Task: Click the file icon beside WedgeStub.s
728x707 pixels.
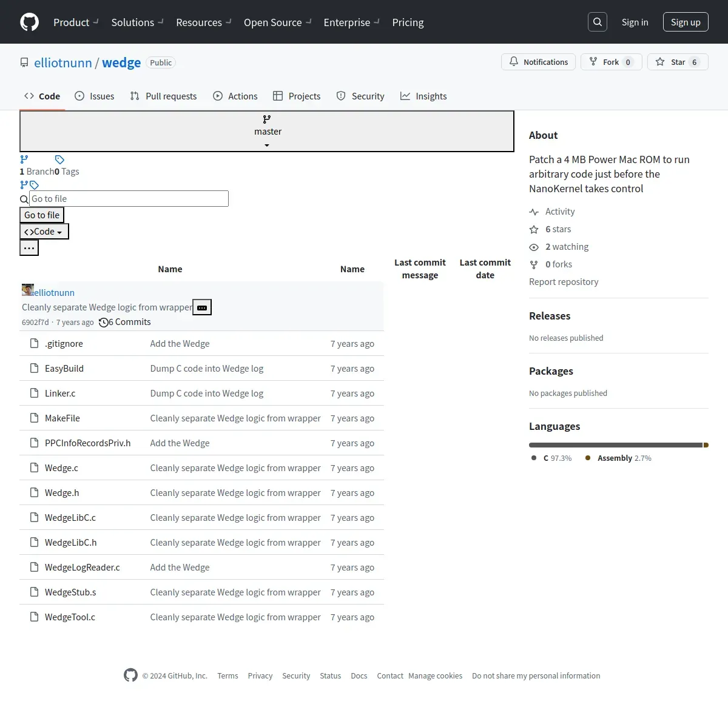Action: pyautogui.click(x=35, y=592)
